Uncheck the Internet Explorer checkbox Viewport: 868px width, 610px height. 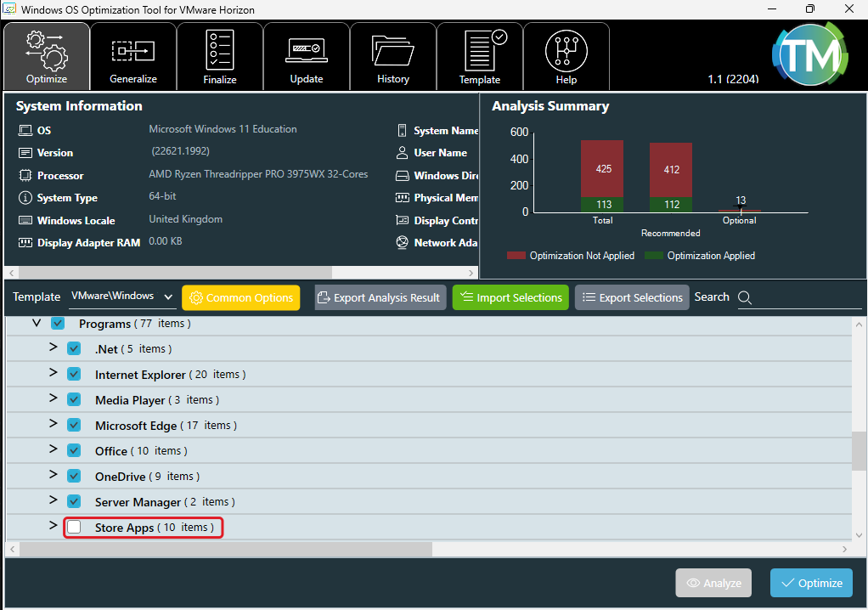click(x=74, y=375)
